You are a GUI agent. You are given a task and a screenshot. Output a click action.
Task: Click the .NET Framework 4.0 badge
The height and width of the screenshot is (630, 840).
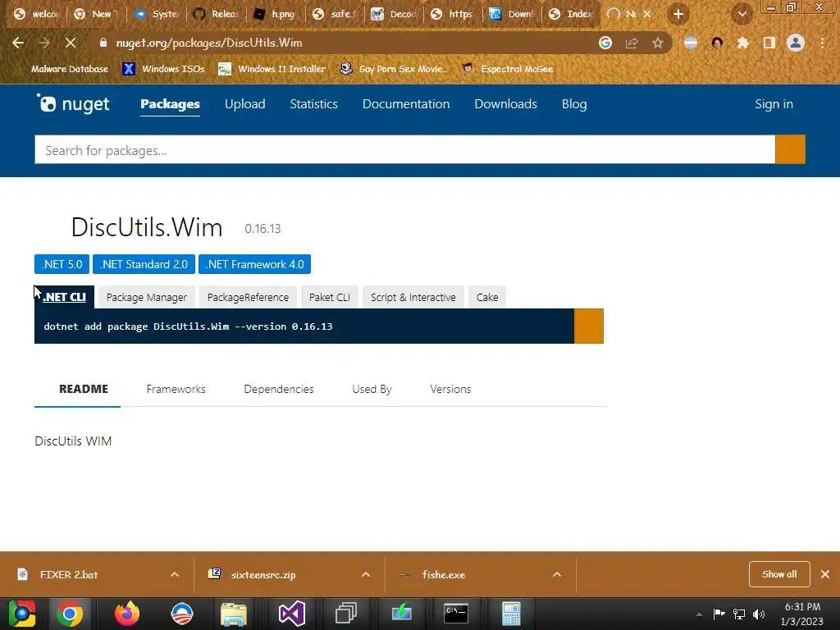coord(254,264)
